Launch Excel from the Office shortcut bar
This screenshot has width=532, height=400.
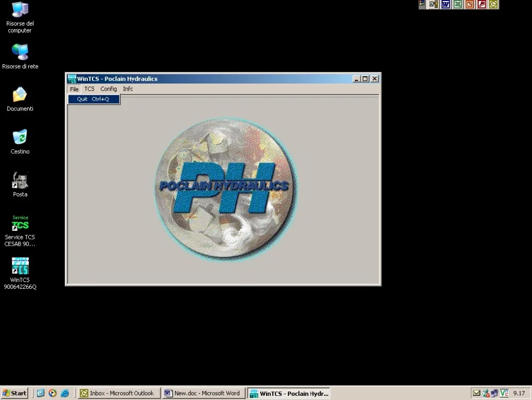point(458,5)
